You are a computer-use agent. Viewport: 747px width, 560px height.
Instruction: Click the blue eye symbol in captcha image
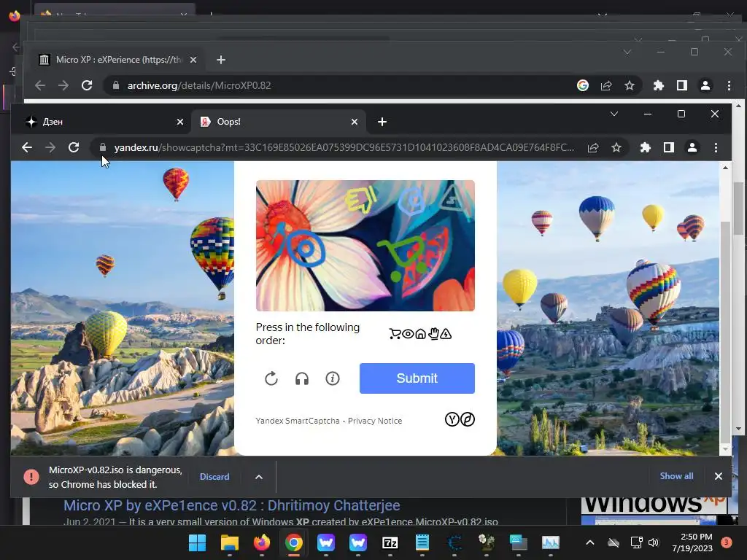[x=306, y=248]
